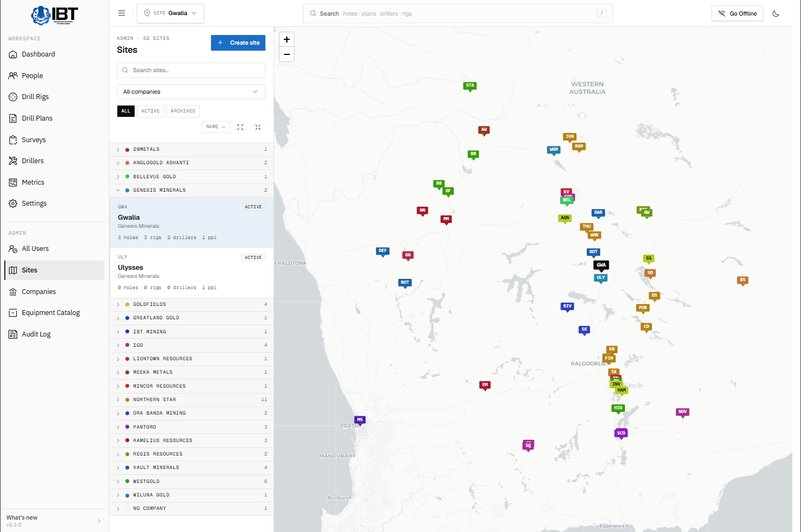
Task: Click the MS map marker near Perth
Action: click(360, 420)
